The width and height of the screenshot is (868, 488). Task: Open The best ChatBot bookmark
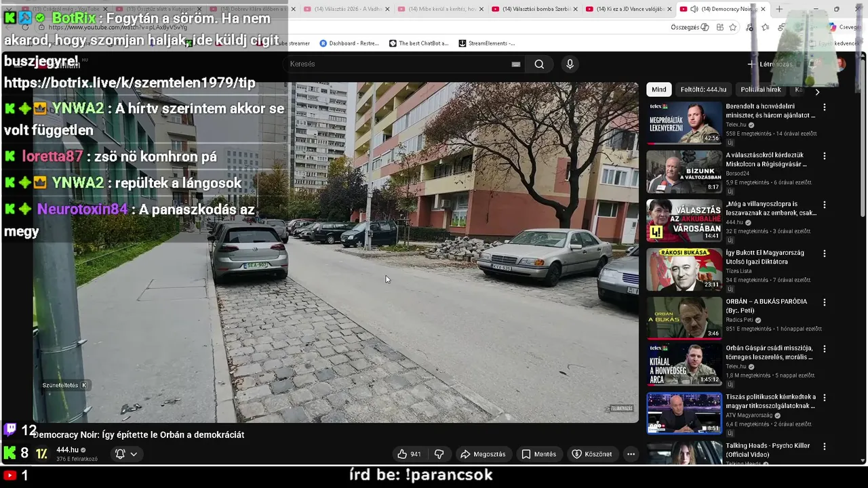(x=418, y=43)
